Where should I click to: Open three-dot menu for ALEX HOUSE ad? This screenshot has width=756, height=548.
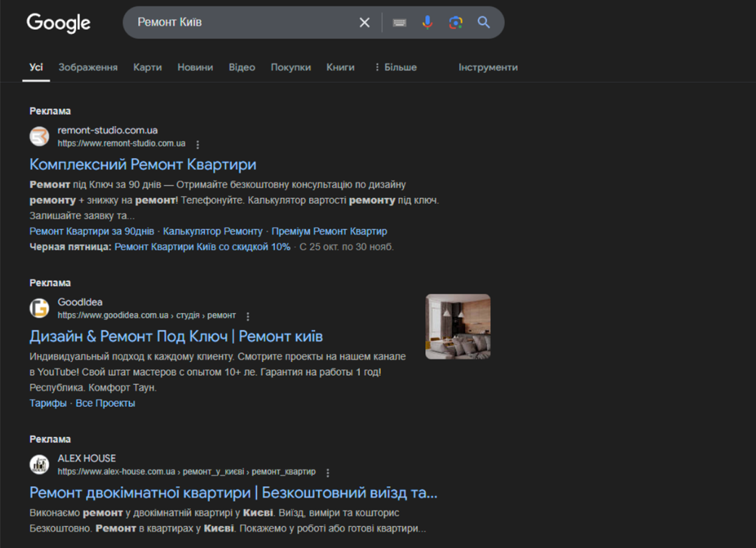(328, 472)
